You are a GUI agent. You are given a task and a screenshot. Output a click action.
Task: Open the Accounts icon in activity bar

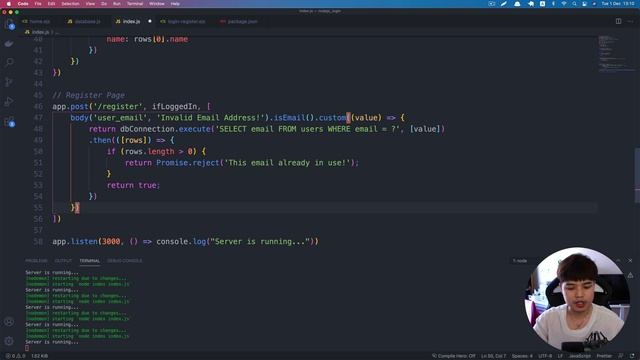[x=9, y=322]
